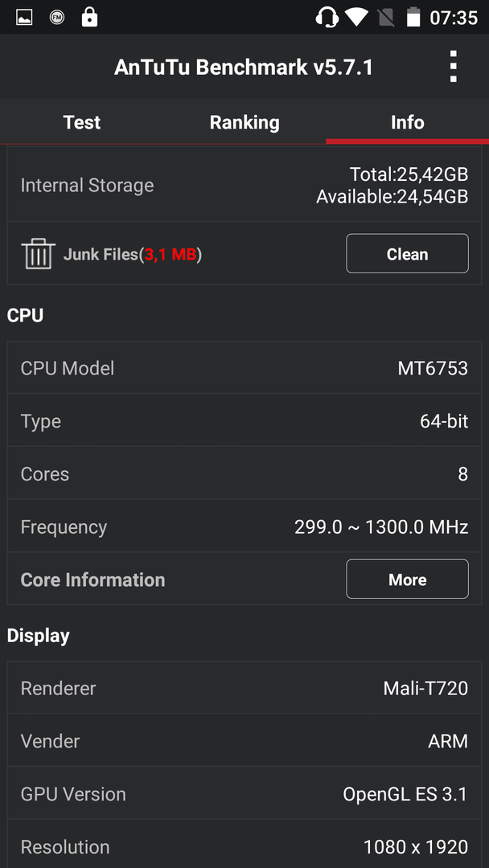This screenshot has height=868, width=489.
Task: Show more core information
Action: pyautogui.click(x=407, y=579)
